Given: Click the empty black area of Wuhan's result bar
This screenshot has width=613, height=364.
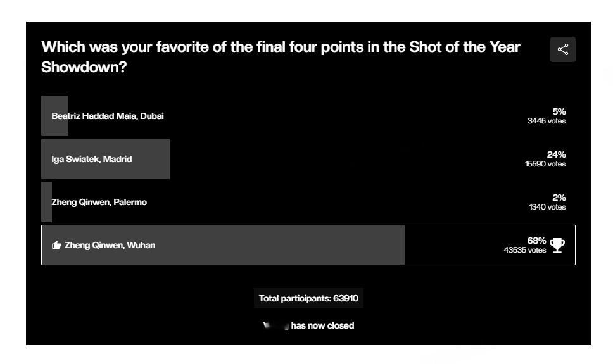Looking at the screenshot, I should (453, 245).
